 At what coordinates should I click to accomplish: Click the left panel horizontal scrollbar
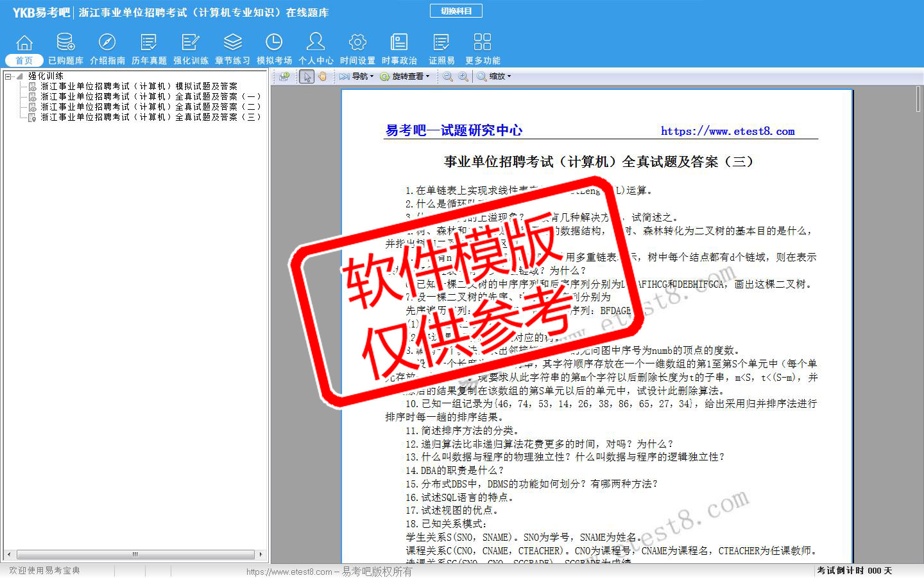tap(135, 554)
